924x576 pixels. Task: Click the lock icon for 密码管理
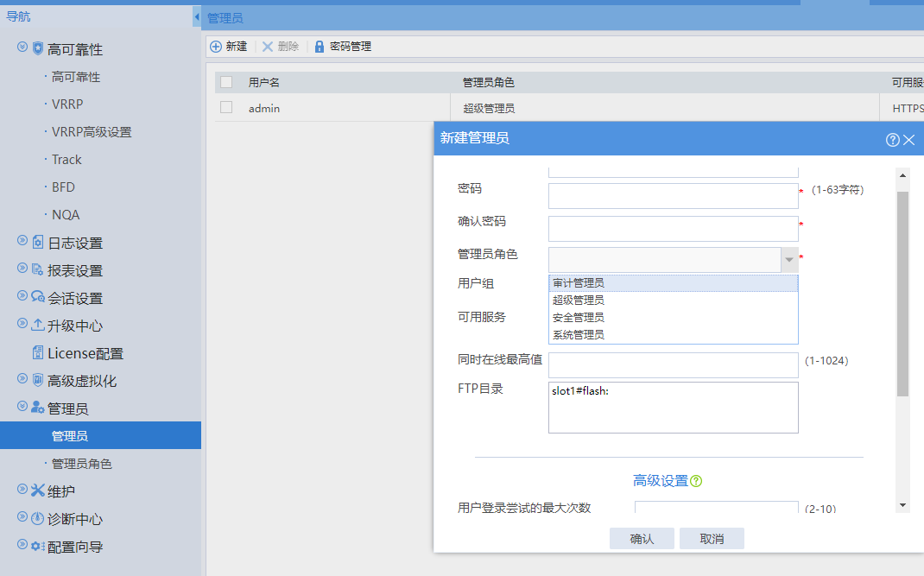[320, 47]
